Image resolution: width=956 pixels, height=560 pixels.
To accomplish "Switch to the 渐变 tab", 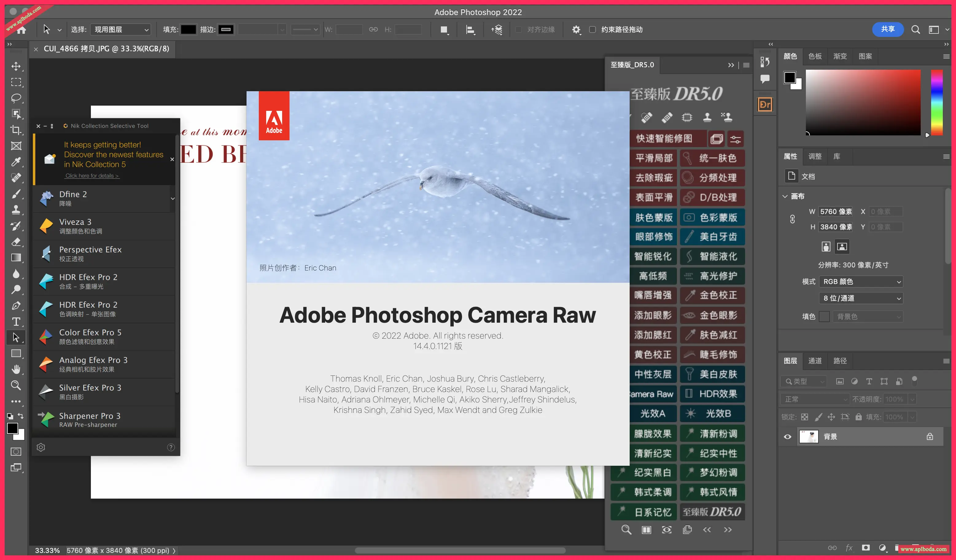I will (840, 56).
